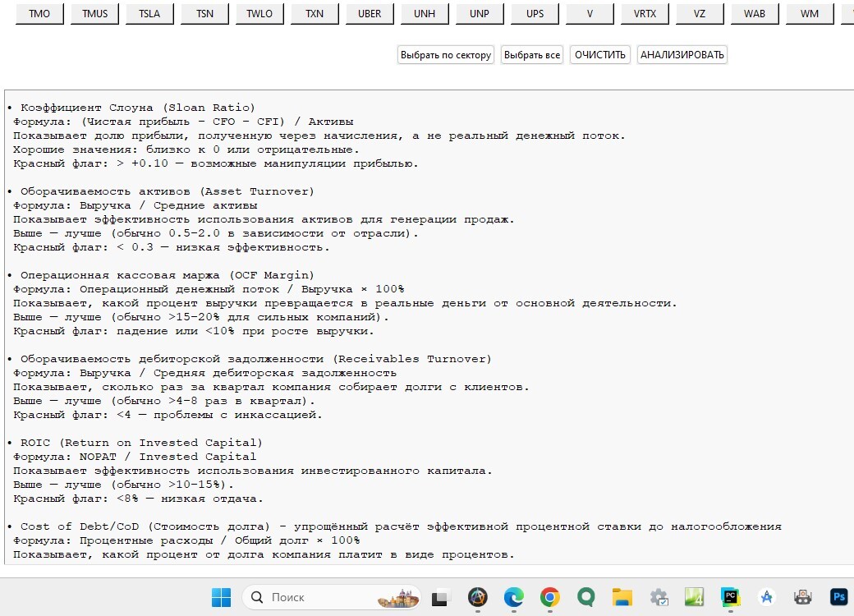Screen dimensions: 854x616
Task: Click line 'Красный флаг: <4 — проблемы с инкассацией'
Action: tap(168, 415)
